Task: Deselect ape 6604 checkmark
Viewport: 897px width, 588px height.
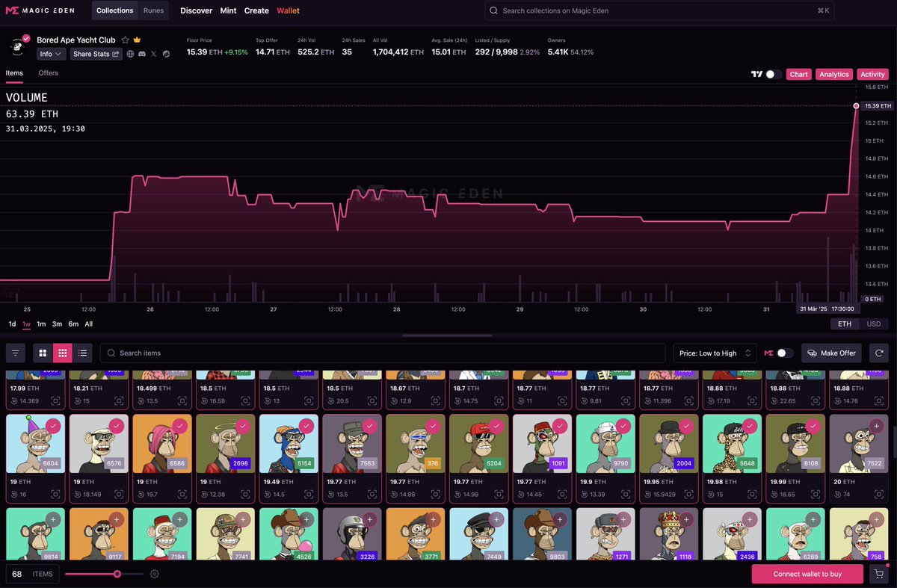Action: click(x=52, y=426)
